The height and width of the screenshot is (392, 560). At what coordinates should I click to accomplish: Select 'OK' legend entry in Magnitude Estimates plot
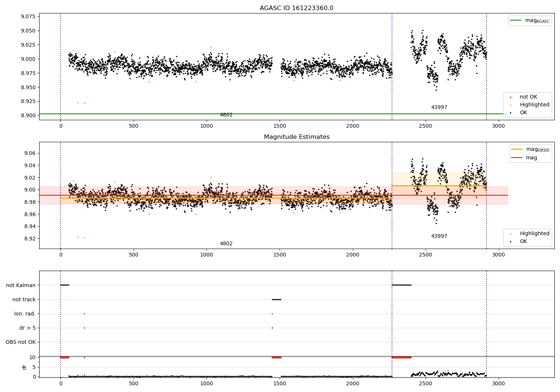pyautogui.click(x=523, y=242)
